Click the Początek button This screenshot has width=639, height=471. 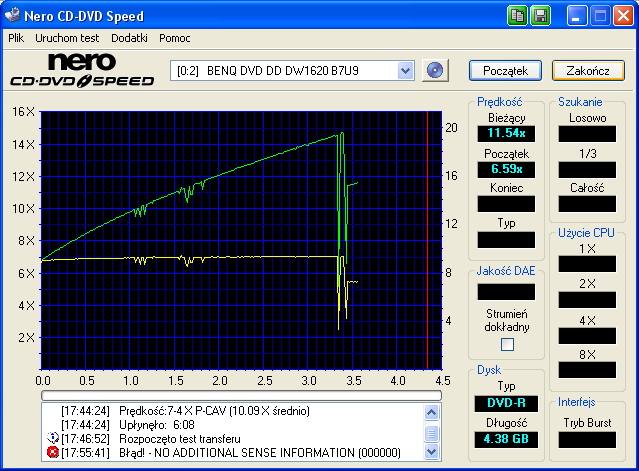pos(505,70)
